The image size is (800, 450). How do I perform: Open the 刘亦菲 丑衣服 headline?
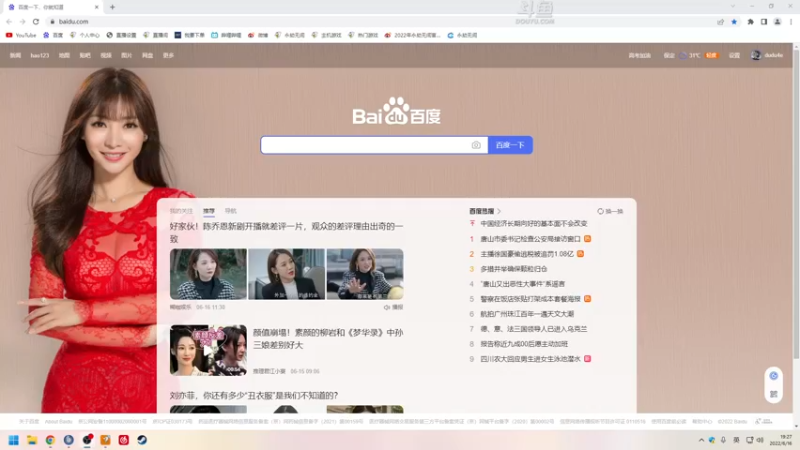point(254,395)
